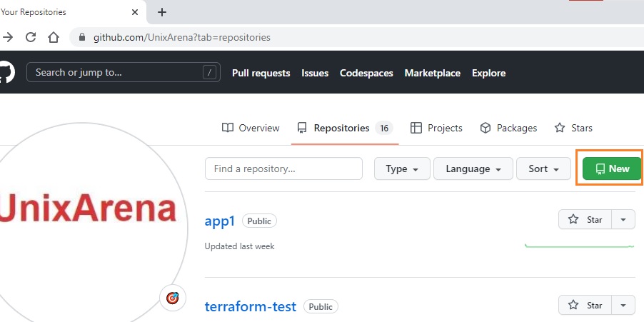Switch to the Packages tab
Viewport: 644px width, 322px height.
tap(508, 128)
